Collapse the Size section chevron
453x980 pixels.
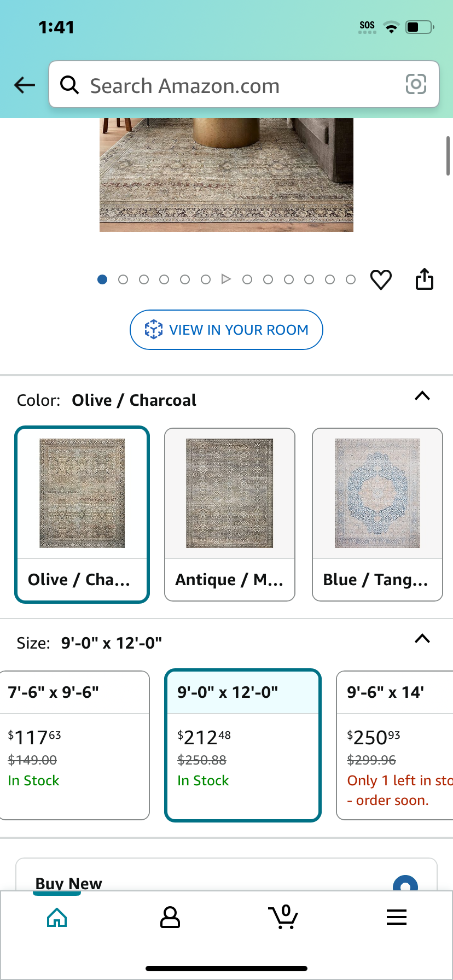pos(422,639)
